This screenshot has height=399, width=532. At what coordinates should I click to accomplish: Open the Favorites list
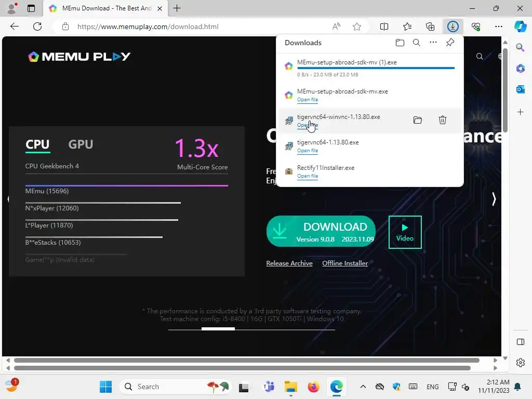pyautogui.click(x=407, y=26)
